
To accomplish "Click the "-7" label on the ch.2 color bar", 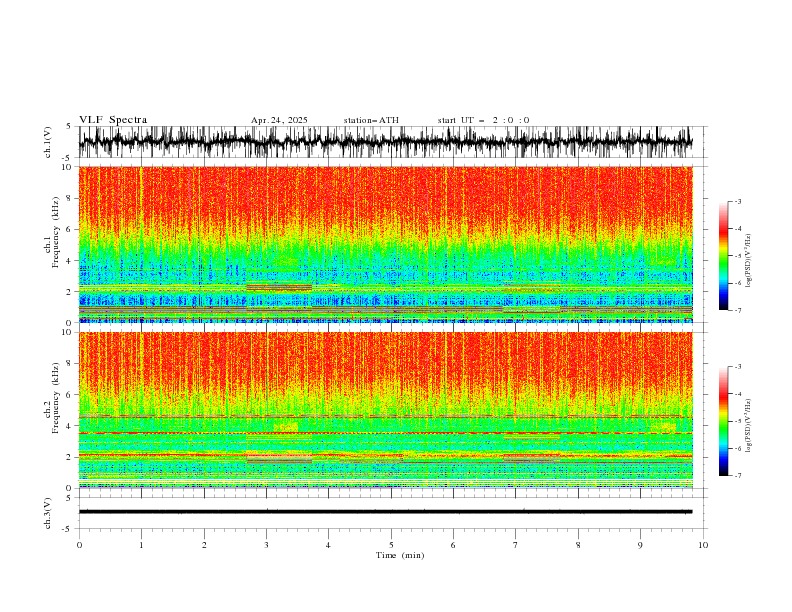I will (x=737, y=475).
